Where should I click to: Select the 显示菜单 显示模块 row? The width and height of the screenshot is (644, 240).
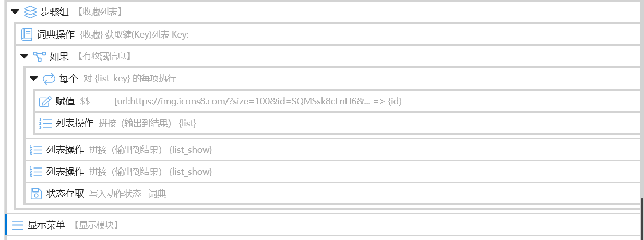coord(323,225)
